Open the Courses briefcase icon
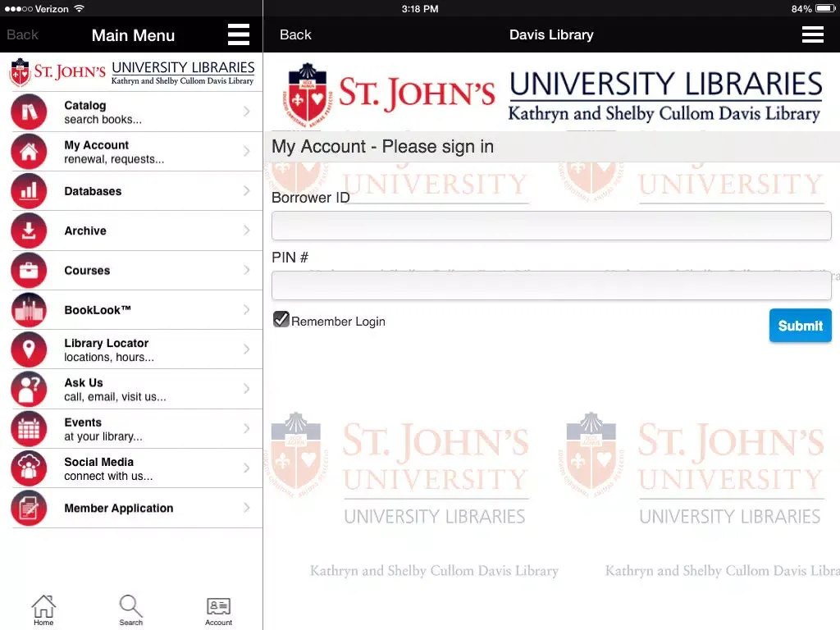840x630 pixels. 29,271
